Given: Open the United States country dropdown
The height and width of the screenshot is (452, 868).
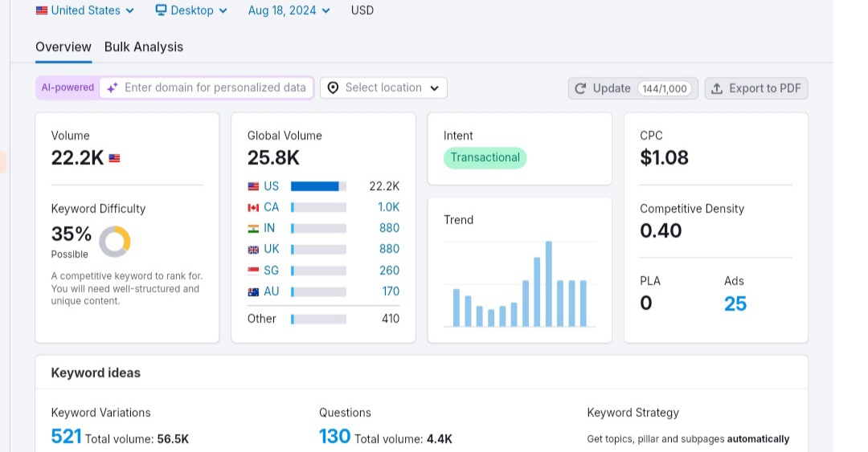Looking at the screenshot, I should click(84, 10).
